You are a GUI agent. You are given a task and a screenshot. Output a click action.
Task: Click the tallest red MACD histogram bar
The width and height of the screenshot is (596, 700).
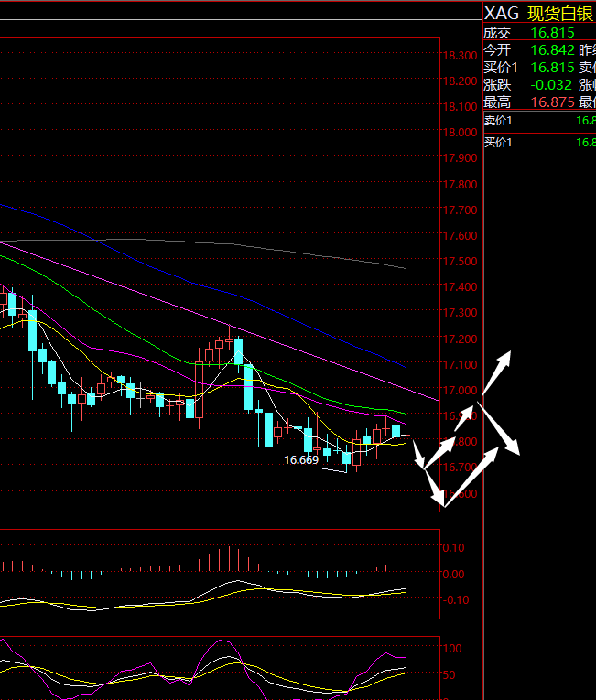tap(229, 558)
